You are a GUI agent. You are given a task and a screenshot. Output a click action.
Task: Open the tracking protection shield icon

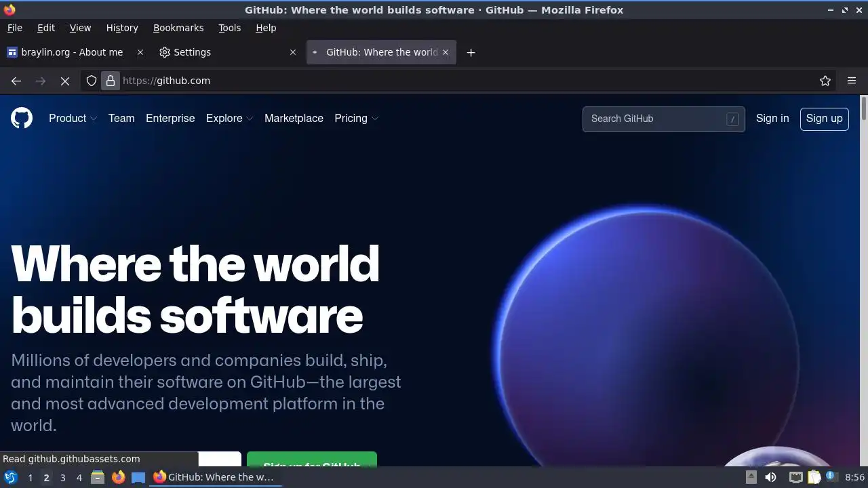(92, 81)
